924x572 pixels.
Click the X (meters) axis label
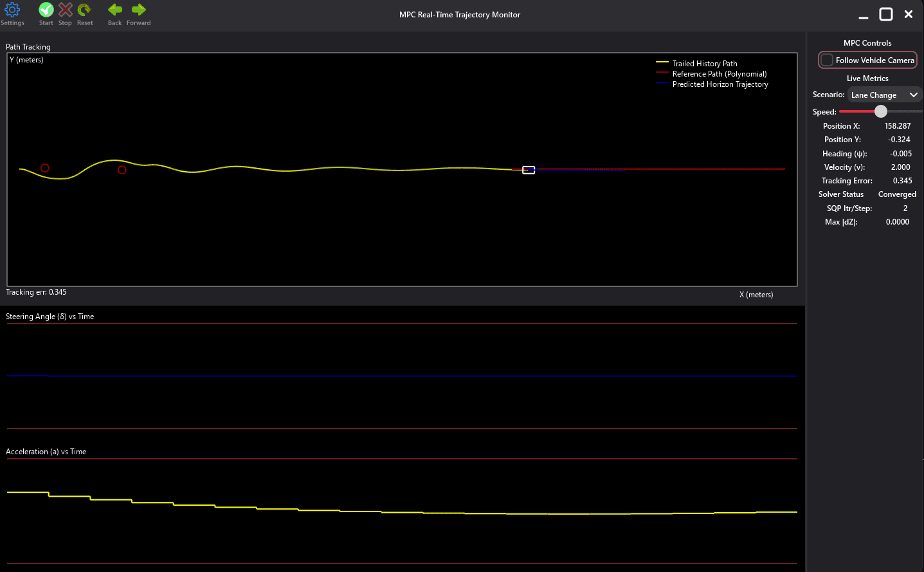pos(756,295)
